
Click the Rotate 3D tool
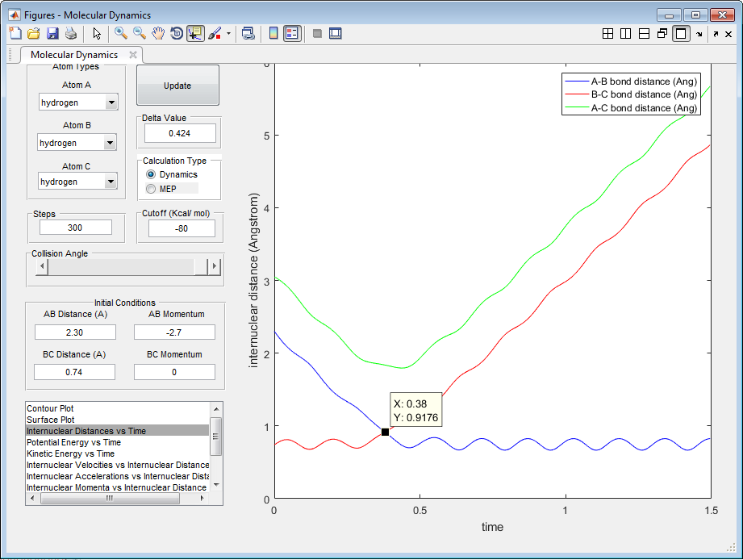point(177,33)
